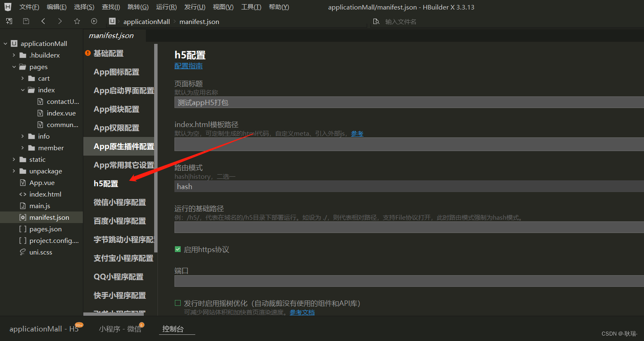This screenshot has width=644, height=341.
Task: Select the h5配置 section
Action: (106, 184)
